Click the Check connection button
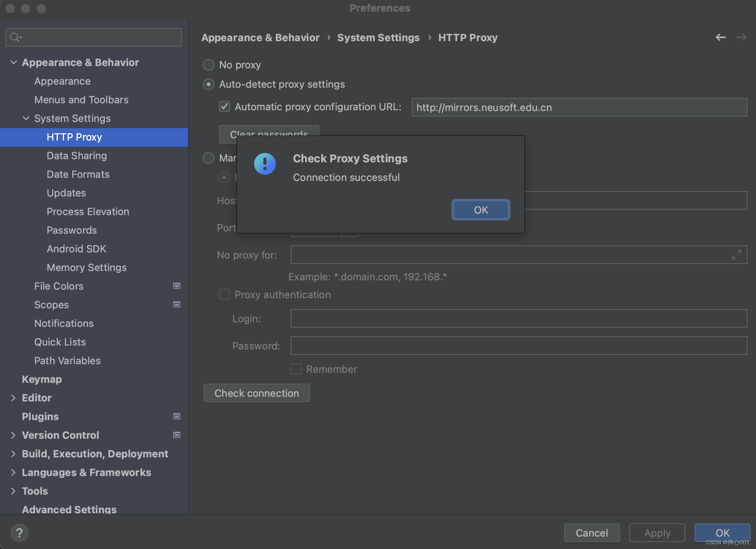 (x=257, y=393)
